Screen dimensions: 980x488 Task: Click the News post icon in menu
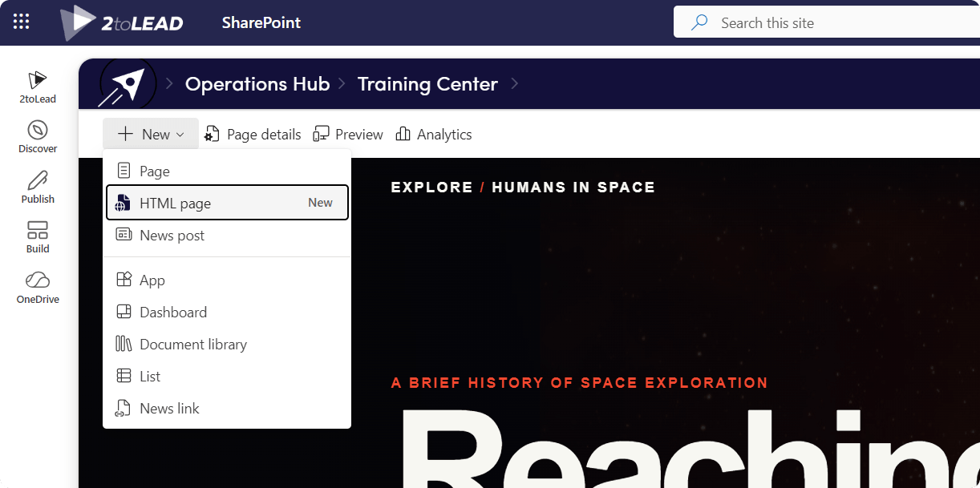[124, 235]
